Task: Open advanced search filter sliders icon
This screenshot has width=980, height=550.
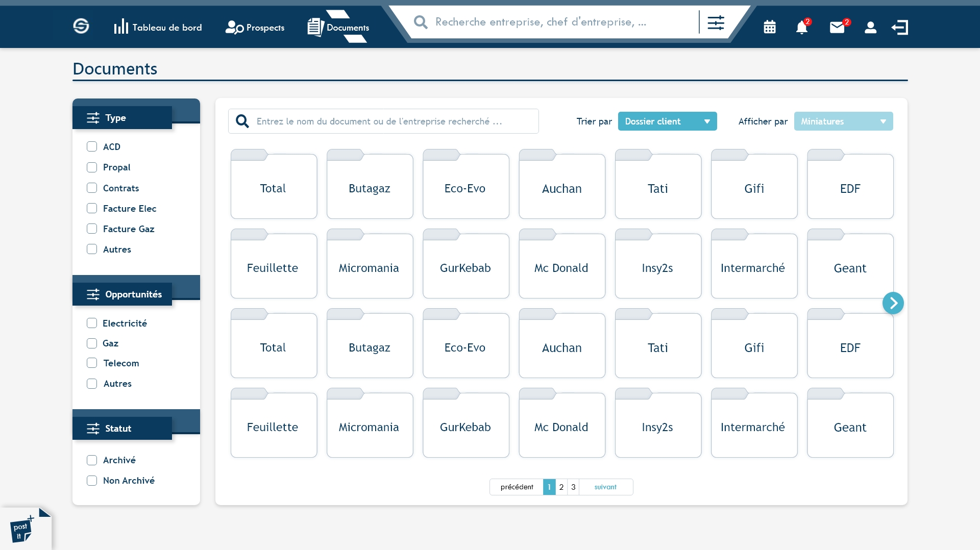Action: [x=716, y=22]
